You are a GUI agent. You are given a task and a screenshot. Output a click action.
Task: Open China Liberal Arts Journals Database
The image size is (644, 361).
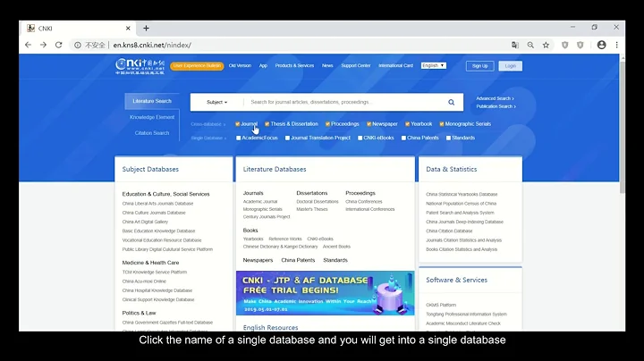157,204
